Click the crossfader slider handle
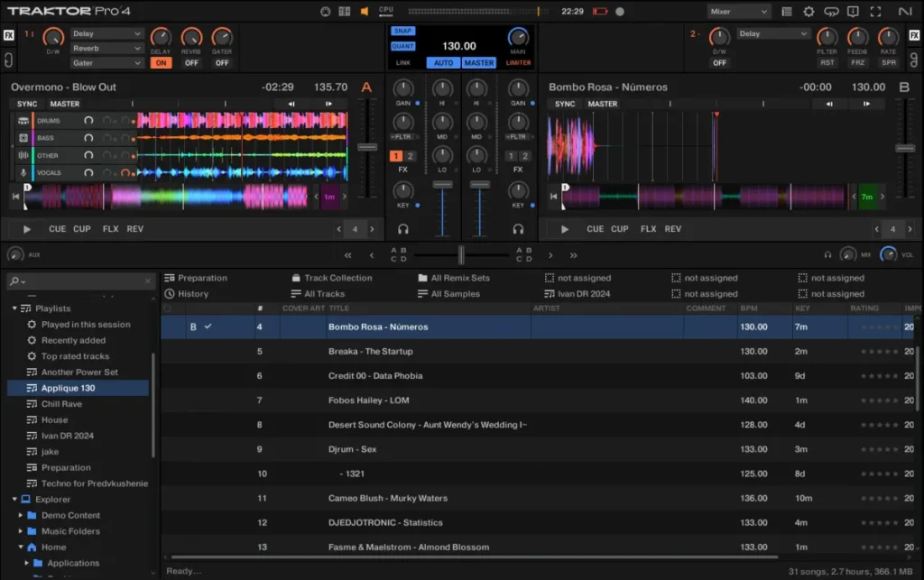The width and height of the screenshot is (924, 580). [461, 255]
